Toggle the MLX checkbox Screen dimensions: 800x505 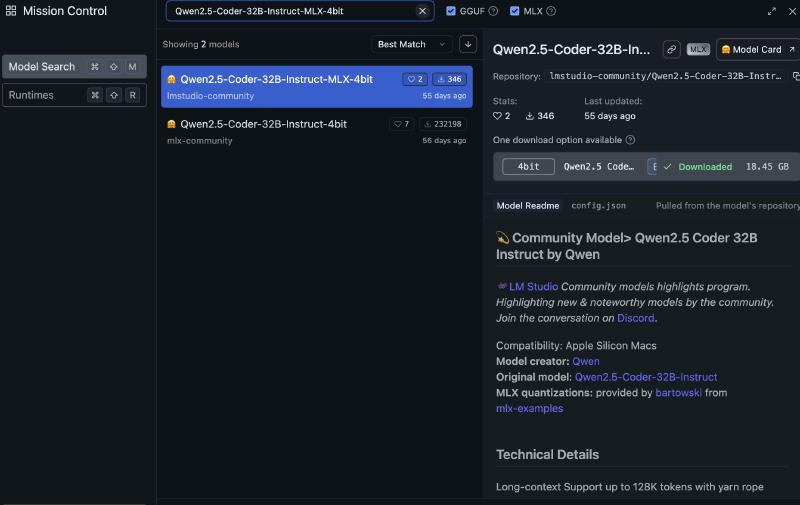514,11
